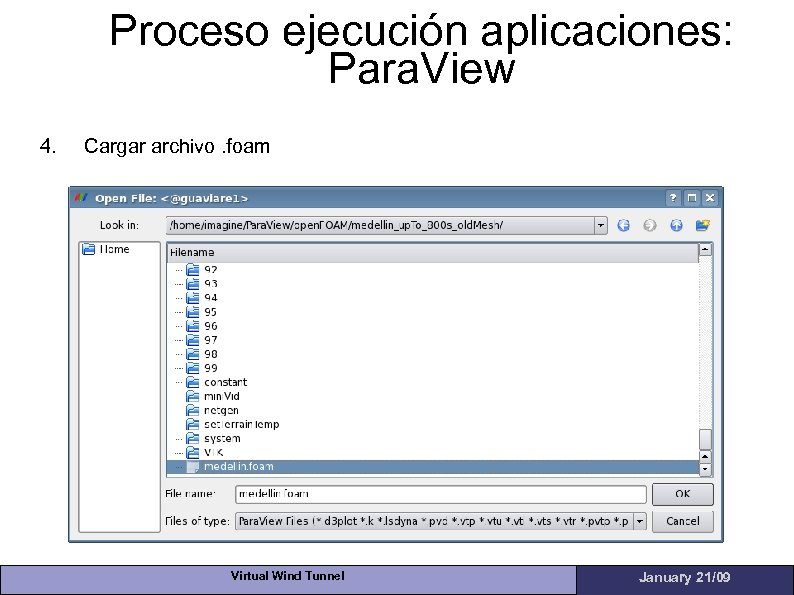Screen dimensions: 794x595
Task: Click the scrollbar down arrow at bottom
Action: [705, 469]
